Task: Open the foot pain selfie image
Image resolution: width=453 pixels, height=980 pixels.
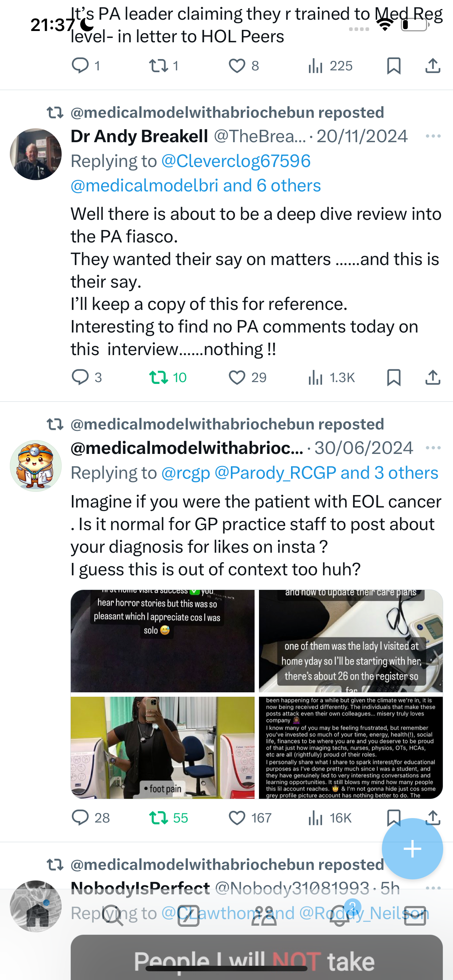Action: tap(163, 747)
